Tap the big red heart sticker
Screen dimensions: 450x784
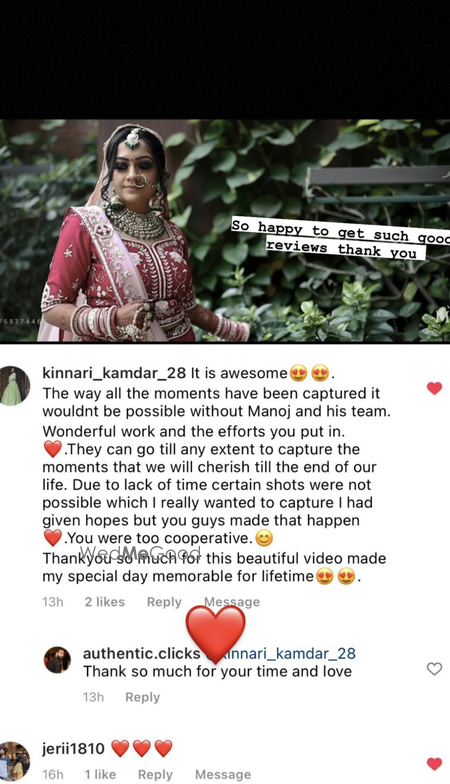215,634
